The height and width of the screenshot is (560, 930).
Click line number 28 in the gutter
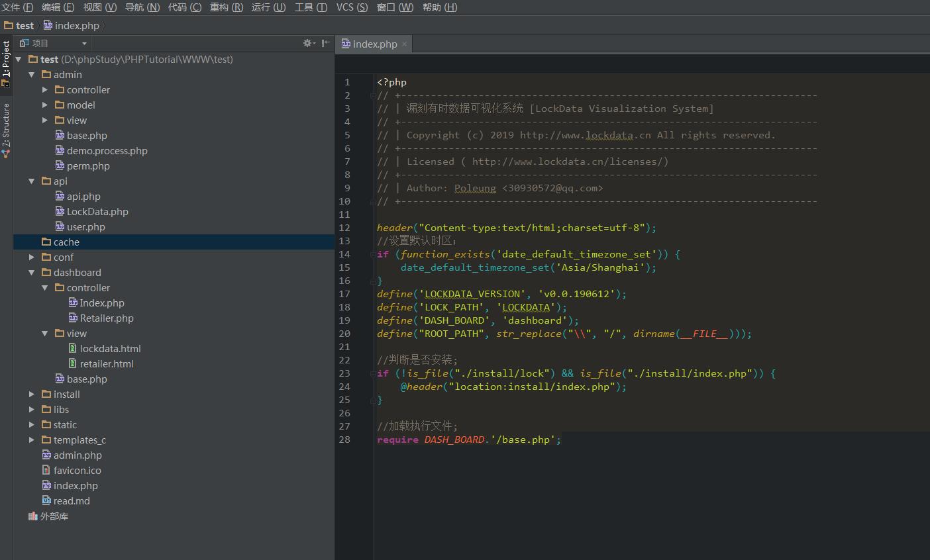344,440
